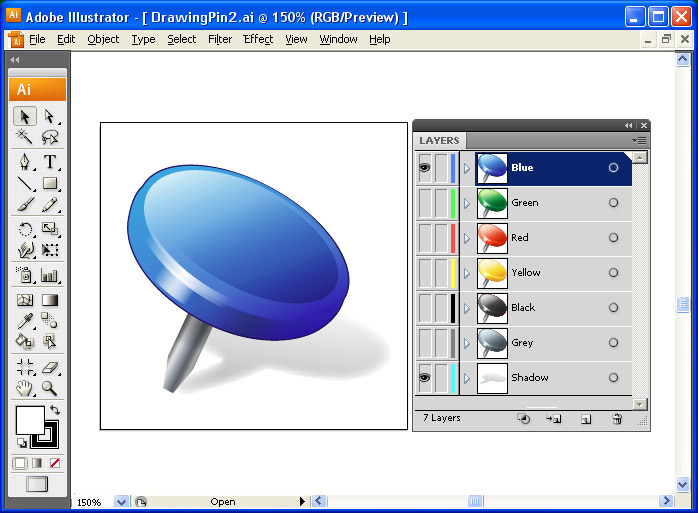The height and width of the screenshot is (513, 698).
Task: Select the Live Paint Bucket tool
Action: coord(24,341)
